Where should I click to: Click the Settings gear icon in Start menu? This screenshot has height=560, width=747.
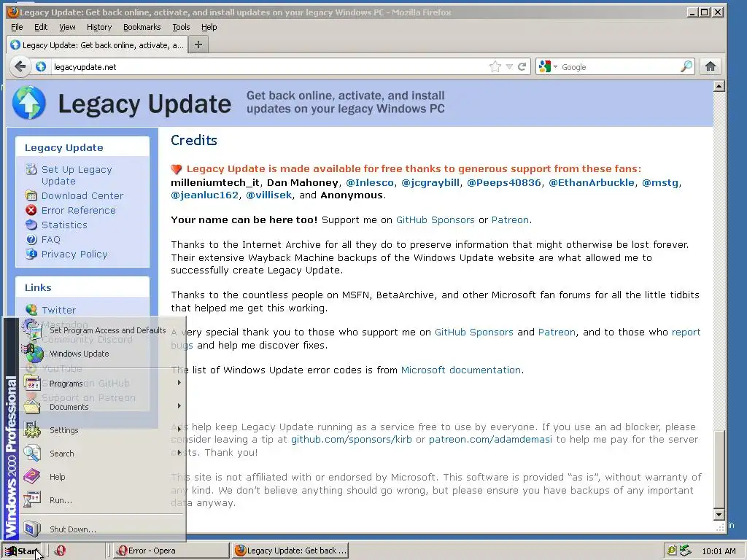click(x=32, y=430)
